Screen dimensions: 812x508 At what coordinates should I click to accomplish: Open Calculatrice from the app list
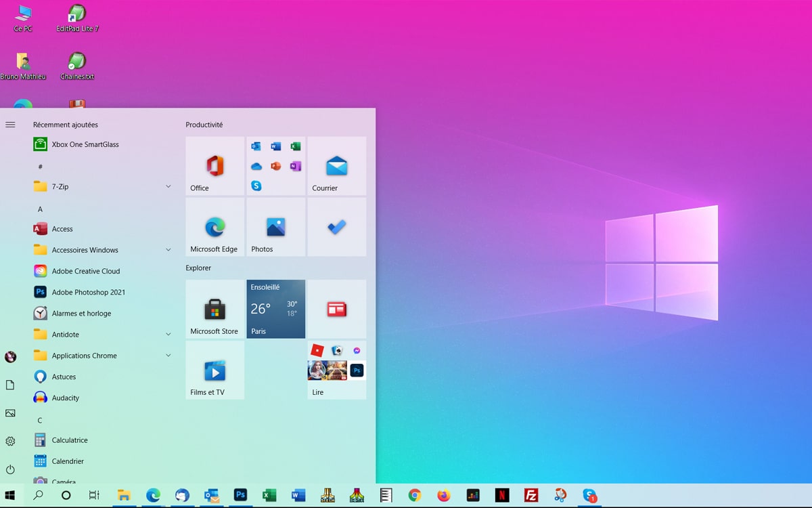[x=103, y=440]
